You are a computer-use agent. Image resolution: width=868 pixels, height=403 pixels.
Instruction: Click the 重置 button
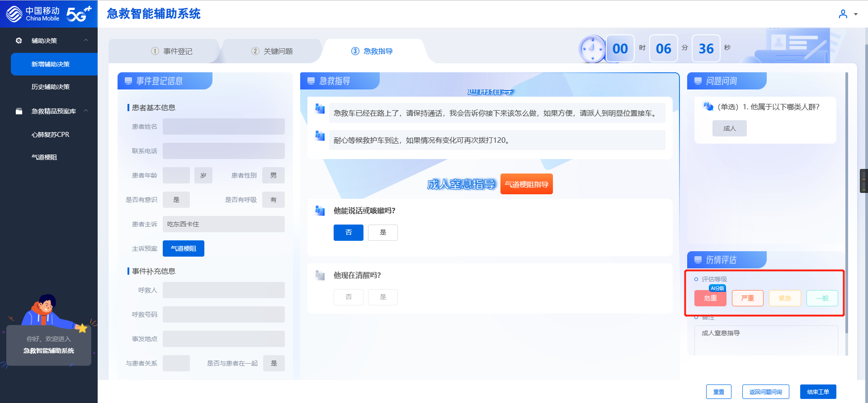[719, 392]
